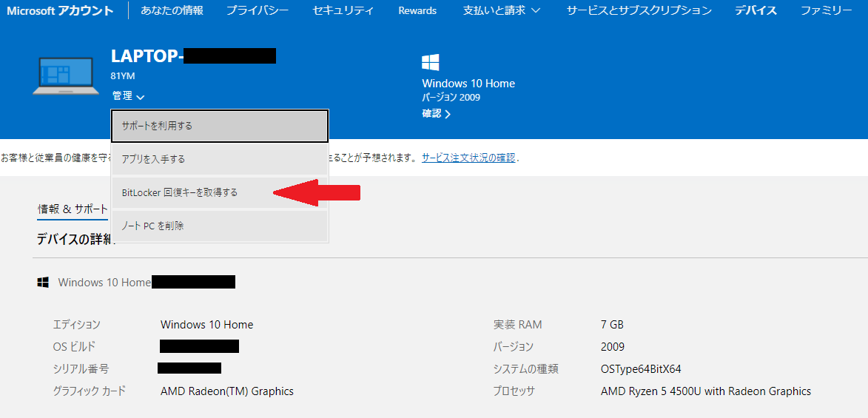This screenshot has height=418, width=868.
Task: Expand the 支払いと請求 dropdown
Action: [502, 10]
